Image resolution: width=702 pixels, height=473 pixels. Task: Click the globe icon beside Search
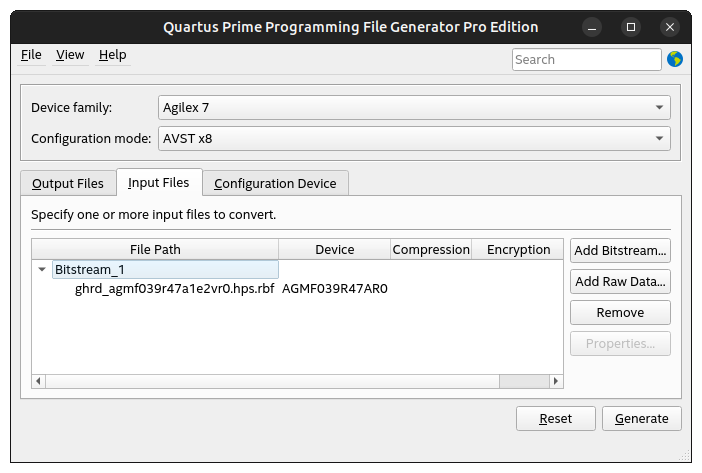(x=675, y=59)
